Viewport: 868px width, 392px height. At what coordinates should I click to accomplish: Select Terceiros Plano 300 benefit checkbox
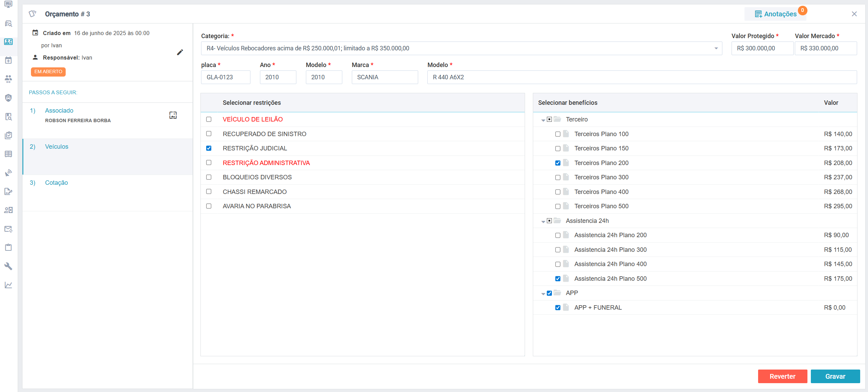pyautogui.click(x=558, y=178)
